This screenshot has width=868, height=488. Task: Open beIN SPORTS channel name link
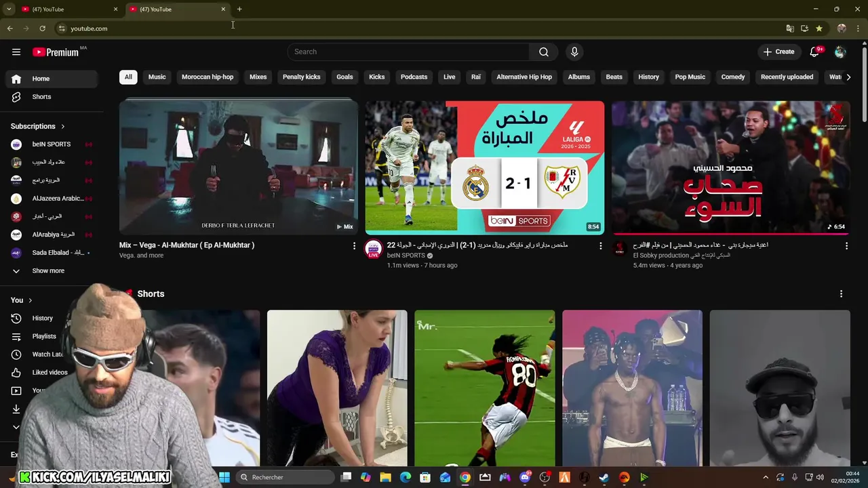[x=406, y=256]
